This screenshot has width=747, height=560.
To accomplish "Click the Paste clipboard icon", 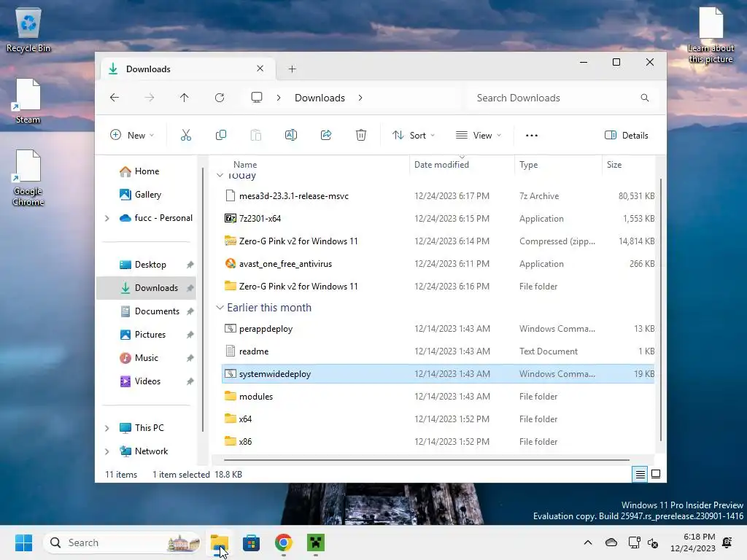I will pos(256,135).
